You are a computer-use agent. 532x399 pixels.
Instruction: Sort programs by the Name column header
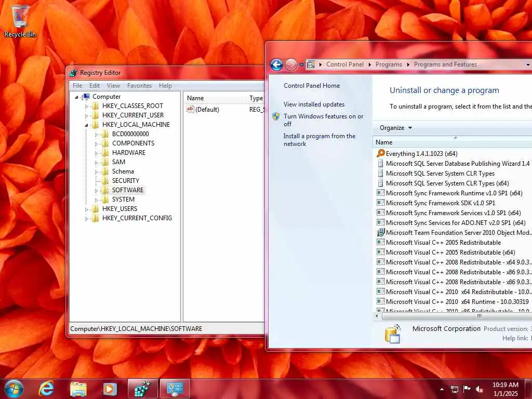(453, 142)
